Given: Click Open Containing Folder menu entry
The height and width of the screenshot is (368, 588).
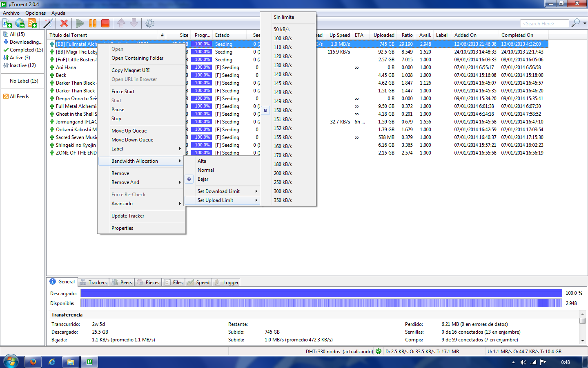Looking at the screenshot, I should click(141, 58).
